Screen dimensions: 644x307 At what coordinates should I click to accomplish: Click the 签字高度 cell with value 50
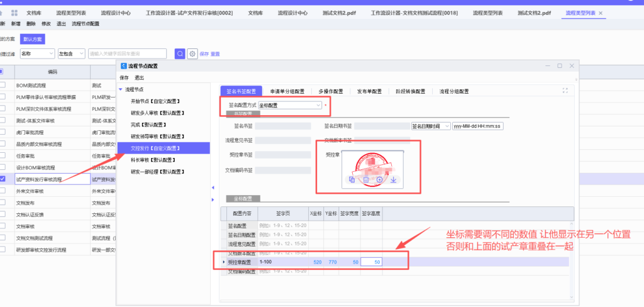click(x=371, y=262)
